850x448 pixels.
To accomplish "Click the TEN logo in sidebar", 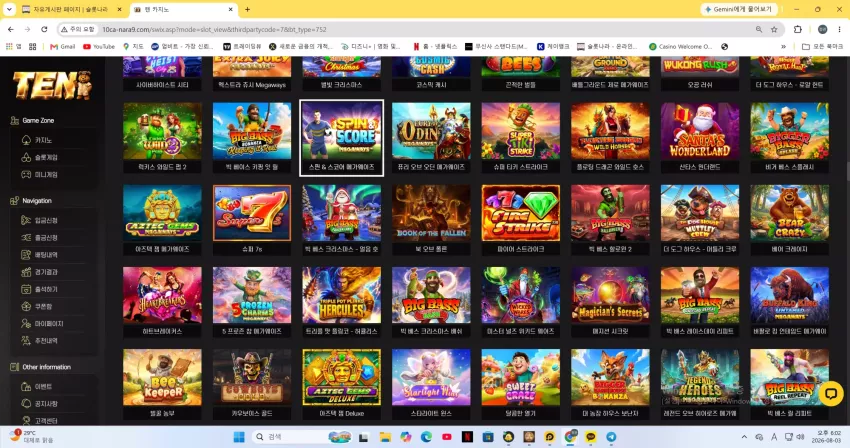I will 52,86.
